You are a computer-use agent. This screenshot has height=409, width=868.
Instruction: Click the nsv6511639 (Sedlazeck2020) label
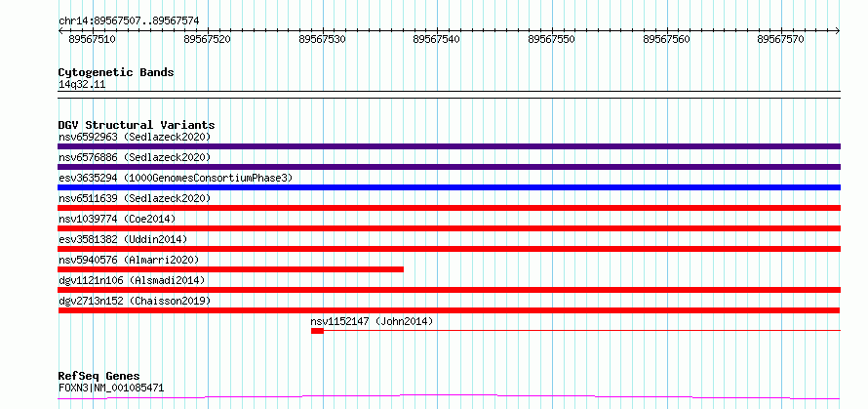(135, 198)
